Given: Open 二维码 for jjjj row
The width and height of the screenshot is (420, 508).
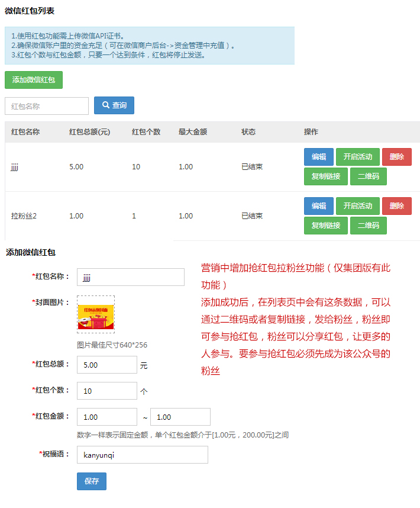Looking at the screenshot, I should 368,176.
